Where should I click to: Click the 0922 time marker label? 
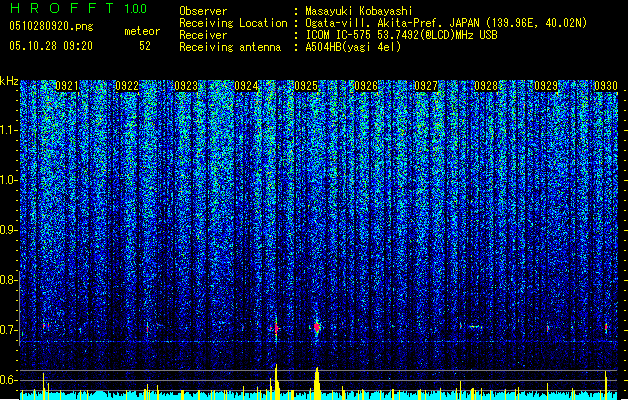pos(127,86)
